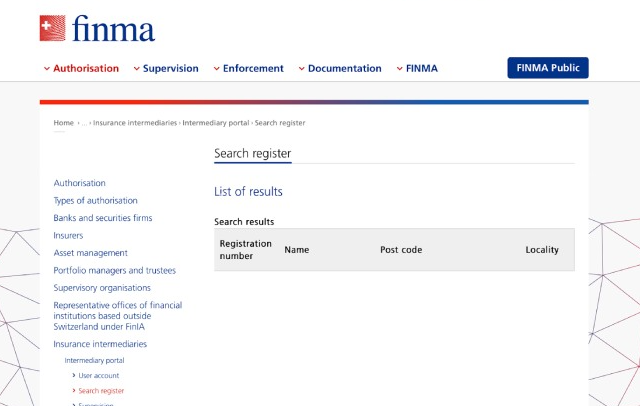This screenshot has height=406, width=640.
Task: Click the FINMA logo
Action: pos(97,28)
